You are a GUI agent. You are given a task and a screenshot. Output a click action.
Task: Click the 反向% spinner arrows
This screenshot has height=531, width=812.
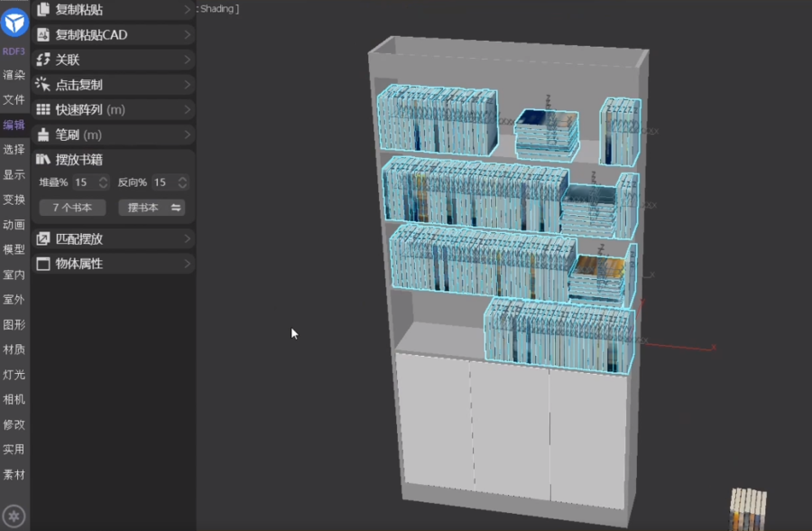tap(182, 182)
